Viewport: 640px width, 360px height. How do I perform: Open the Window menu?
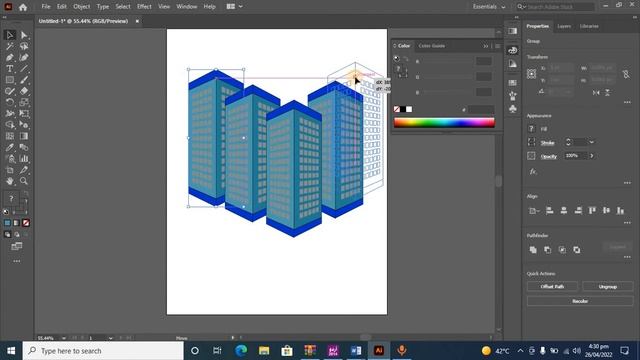click(x=187, y=7)
